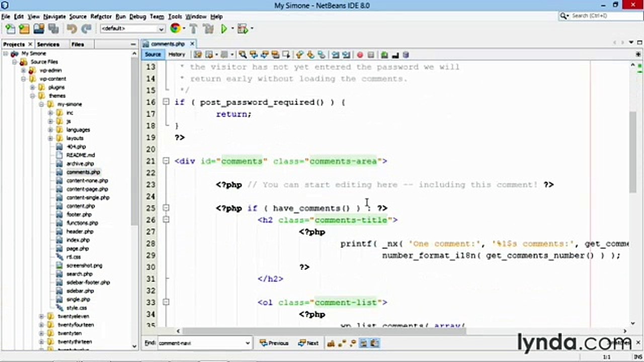Switch to the Services tab

click(48, 44)
